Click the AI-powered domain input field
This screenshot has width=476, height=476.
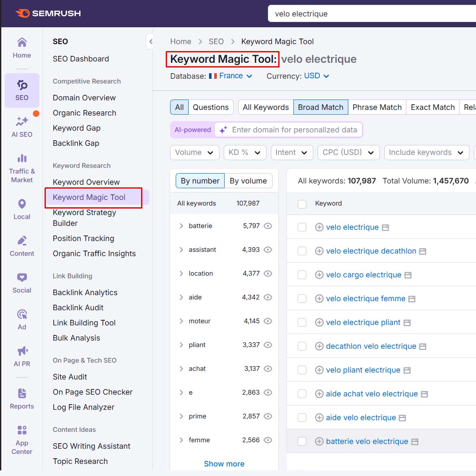pos(294,130)
